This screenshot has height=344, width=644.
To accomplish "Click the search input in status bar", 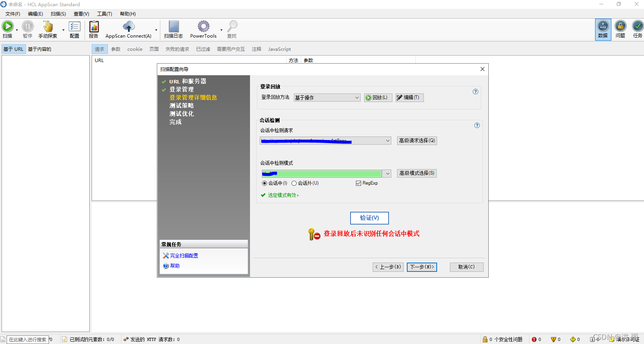I will 28,340.
